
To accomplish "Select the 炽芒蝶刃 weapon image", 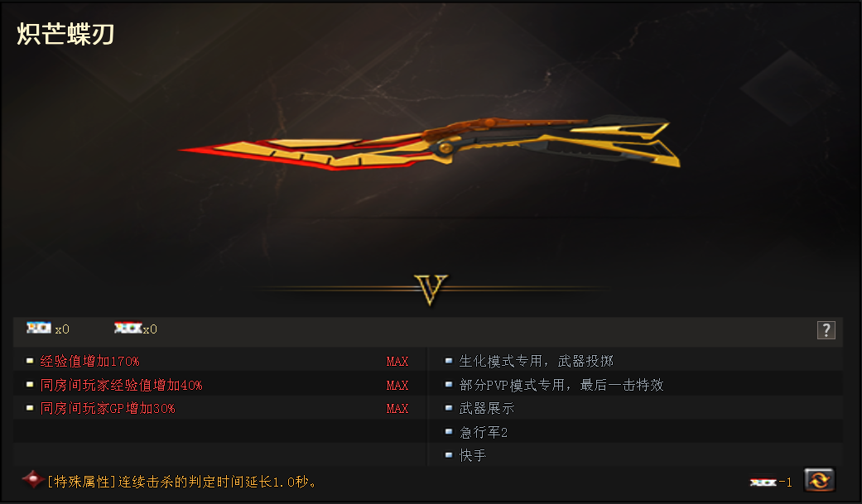I will click(430, 143).
